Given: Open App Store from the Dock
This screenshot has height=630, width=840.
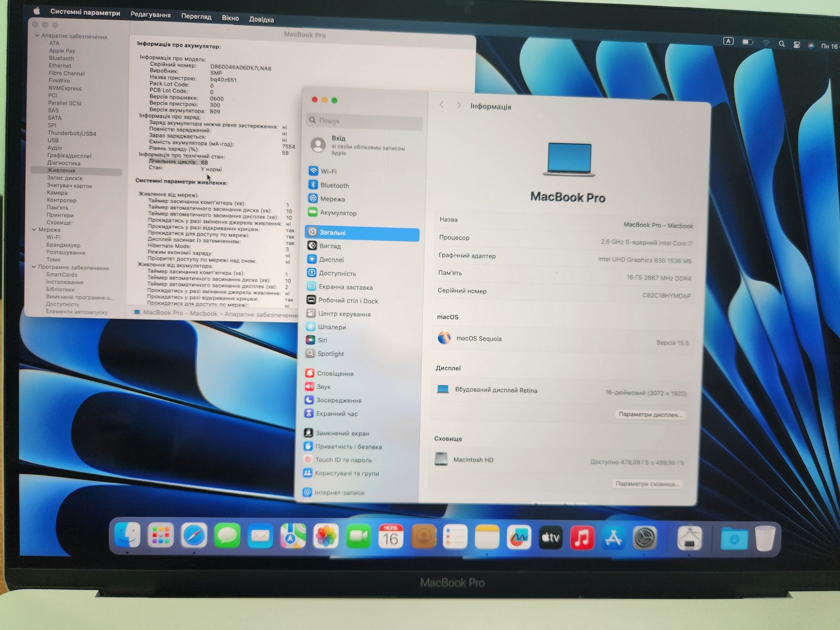Looking at the screenshot, I should 614,538.
